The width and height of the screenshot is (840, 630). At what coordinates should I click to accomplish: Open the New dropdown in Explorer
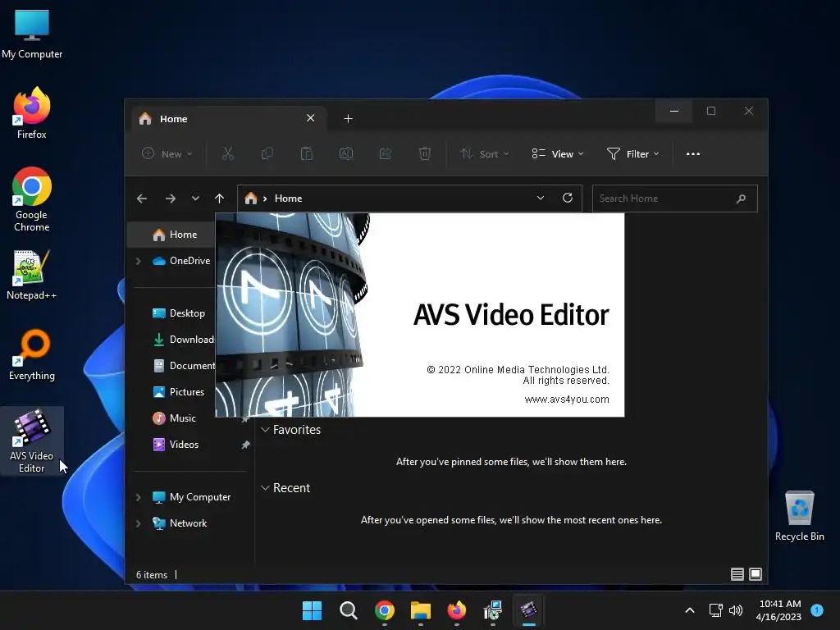tap(167, 153)
